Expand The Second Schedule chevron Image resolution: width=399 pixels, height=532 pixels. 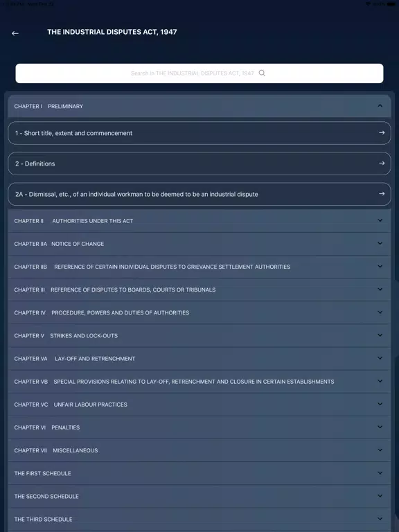(x=380, y=496)
